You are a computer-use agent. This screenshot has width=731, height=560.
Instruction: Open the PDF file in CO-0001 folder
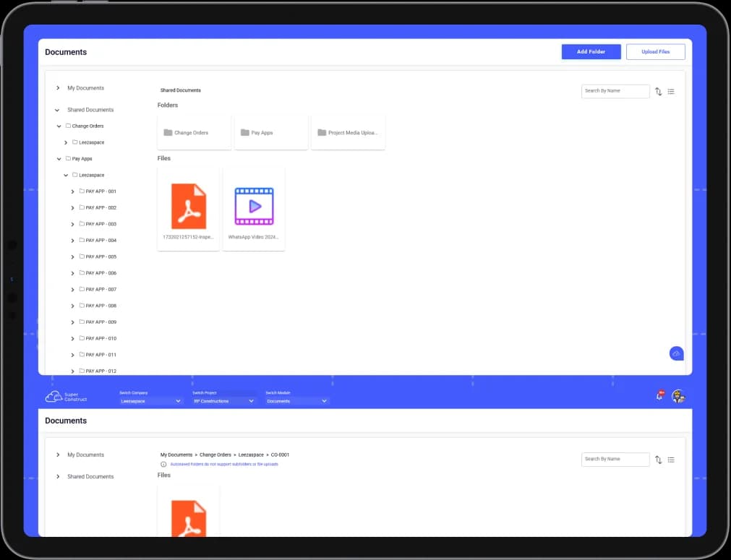pos(188,512)
